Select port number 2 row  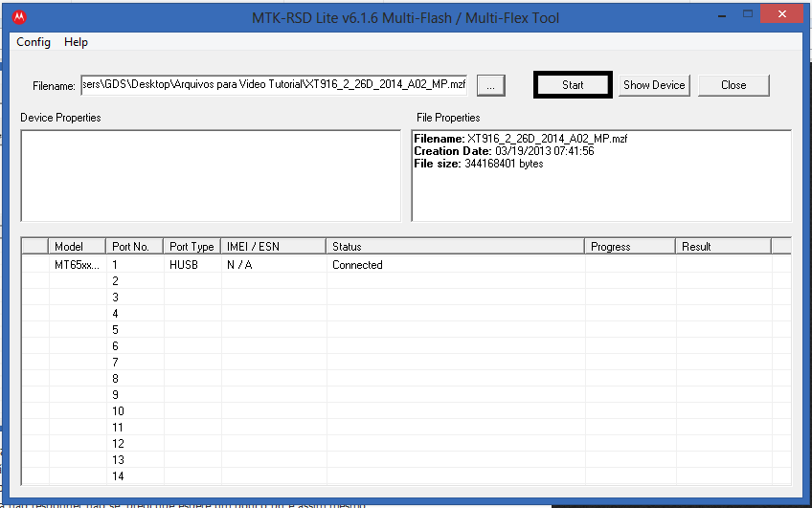point(406,281)
